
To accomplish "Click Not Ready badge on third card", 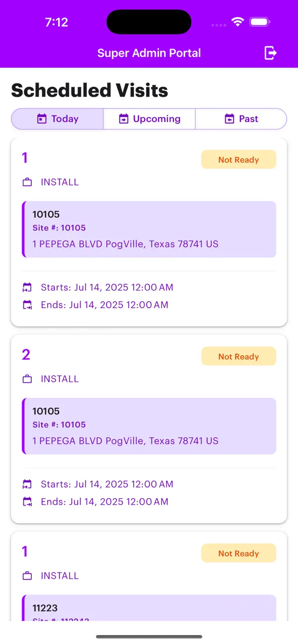I will coord(238,554).
